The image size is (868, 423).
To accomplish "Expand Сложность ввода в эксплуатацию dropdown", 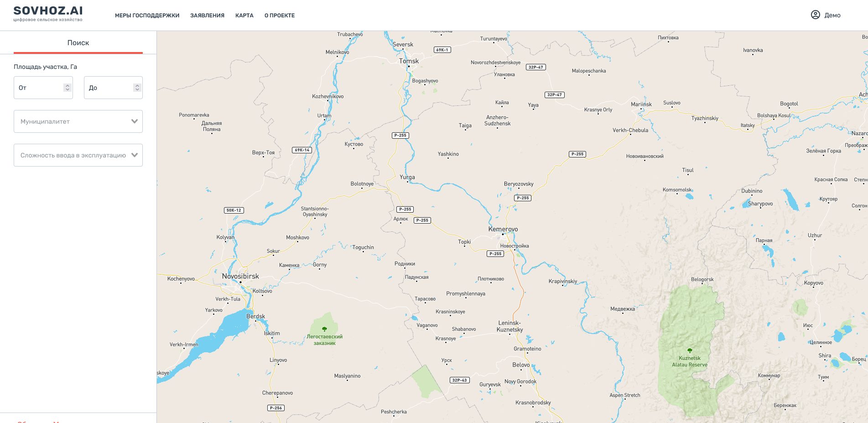I will [x=78, y=155].
